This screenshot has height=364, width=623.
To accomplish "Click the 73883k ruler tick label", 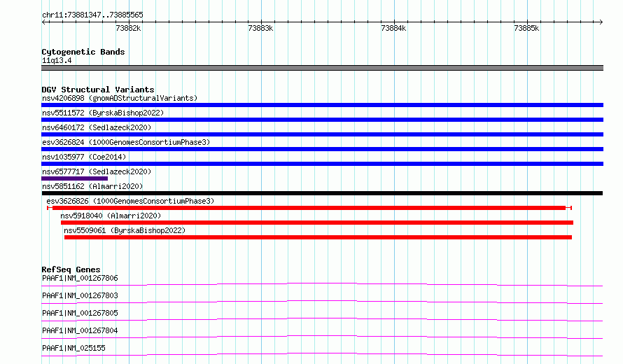I will (x=260, y=28).
